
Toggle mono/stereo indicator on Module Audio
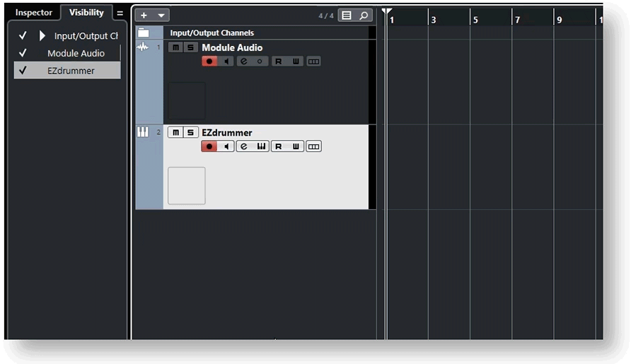click(x=260, y=61)
